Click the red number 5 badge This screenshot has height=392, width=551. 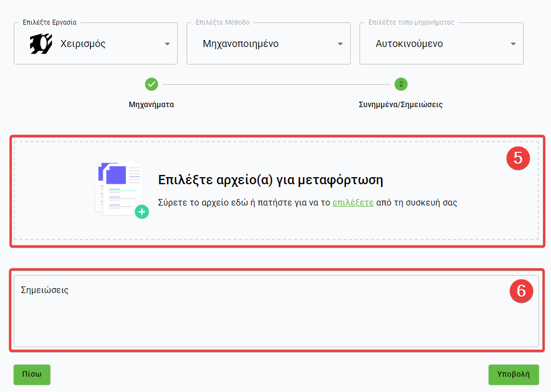(518, 159)
